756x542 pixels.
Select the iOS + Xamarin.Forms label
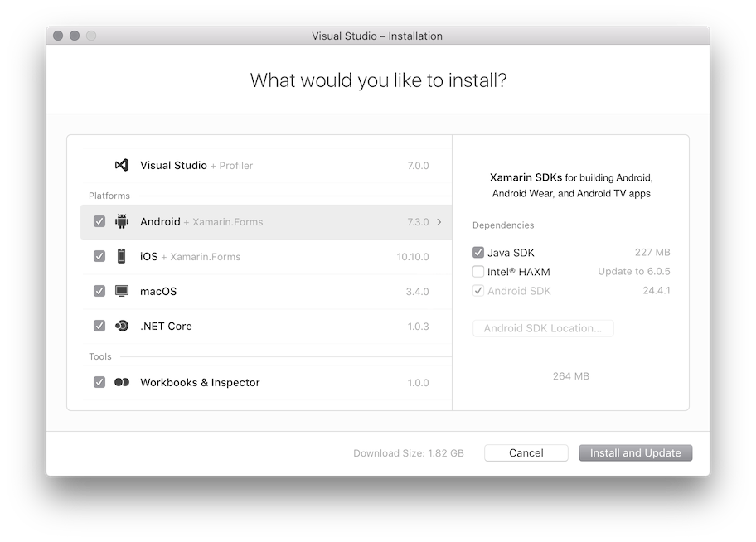190,257
